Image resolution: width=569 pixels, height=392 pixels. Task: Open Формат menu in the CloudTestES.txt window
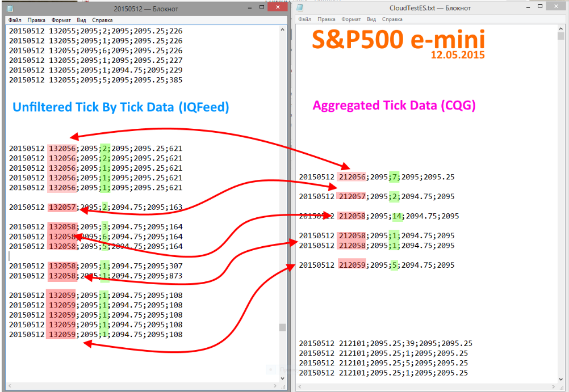tap(351, 19)
